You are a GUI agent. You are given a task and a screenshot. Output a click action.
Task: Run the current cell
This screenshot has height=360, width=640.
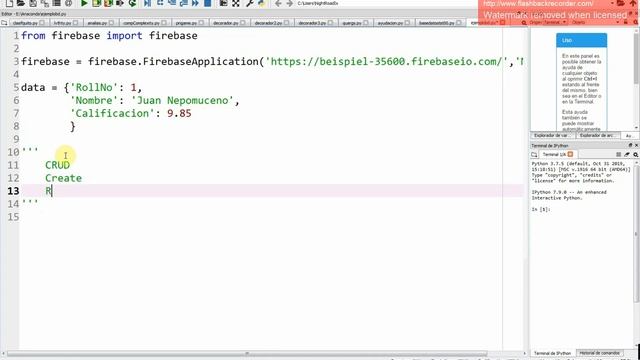[96, 3]
